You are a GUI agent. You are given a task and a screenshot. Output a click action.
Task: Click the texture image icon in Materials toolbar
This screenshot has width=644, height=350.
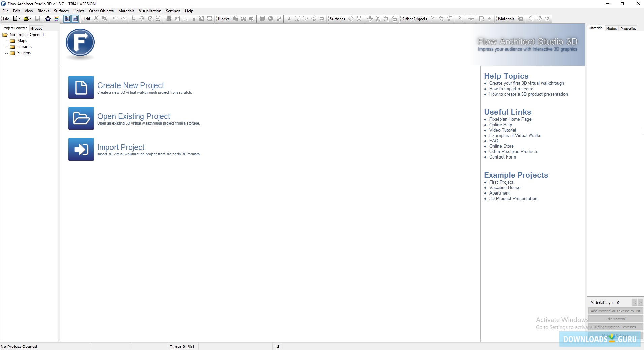520,19
